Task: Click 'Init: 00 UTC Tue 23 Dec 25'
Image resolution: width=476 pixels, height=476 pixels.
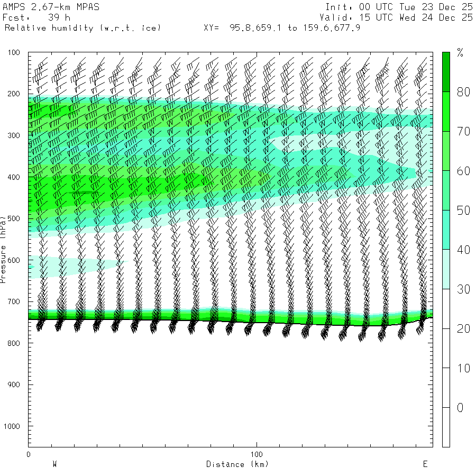Action: [399, 7]
